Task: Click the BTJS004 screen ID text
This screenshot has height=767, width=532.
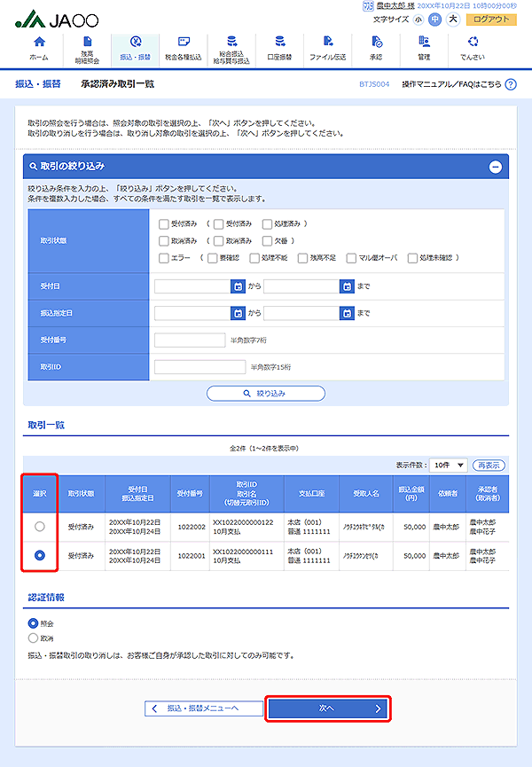Action: [x=374, y=84]
